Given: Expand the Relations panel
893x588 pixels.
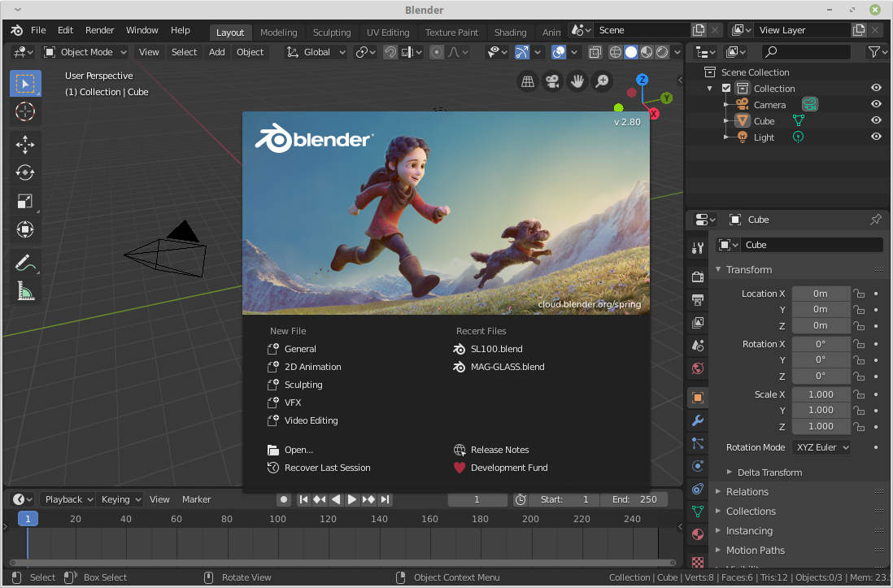Looking at the screenshot, I should pos(751,491).
